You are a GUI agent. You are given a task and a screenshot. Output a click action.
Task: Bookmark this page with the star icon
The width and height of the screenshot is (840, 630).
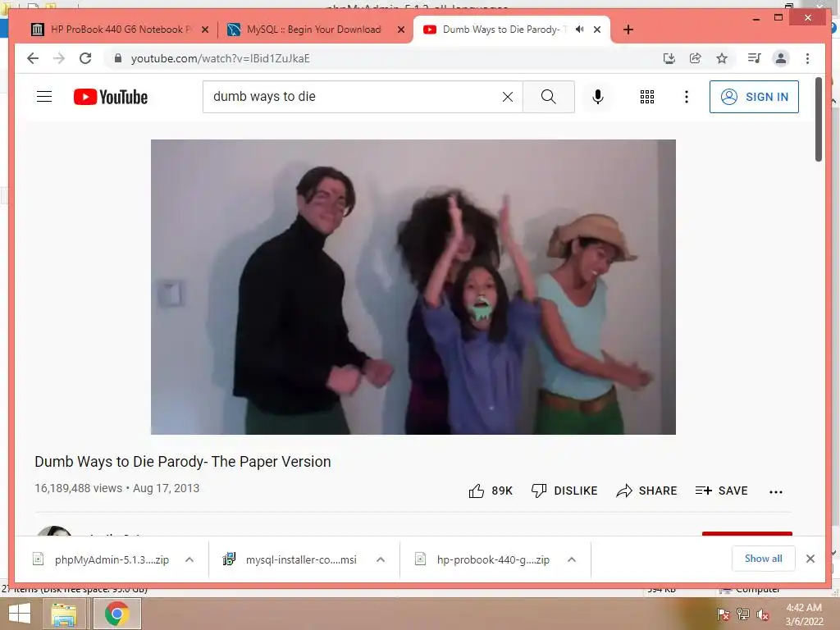(x=722, y=58)
